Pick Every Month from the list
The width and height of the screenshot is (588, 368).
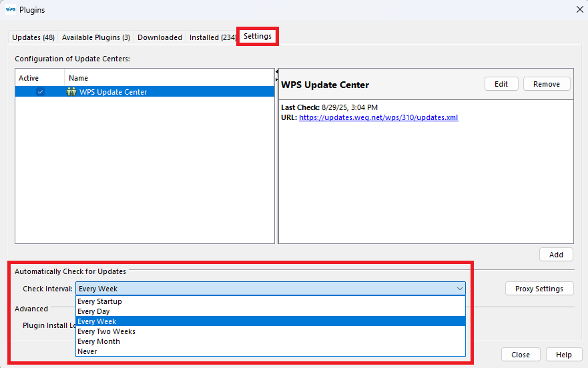tap(99, 341)
